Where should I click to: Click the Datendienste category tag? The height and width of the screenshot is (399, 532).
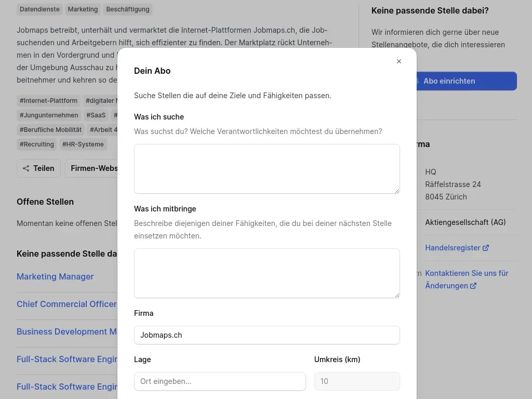[x=39, y=9]
